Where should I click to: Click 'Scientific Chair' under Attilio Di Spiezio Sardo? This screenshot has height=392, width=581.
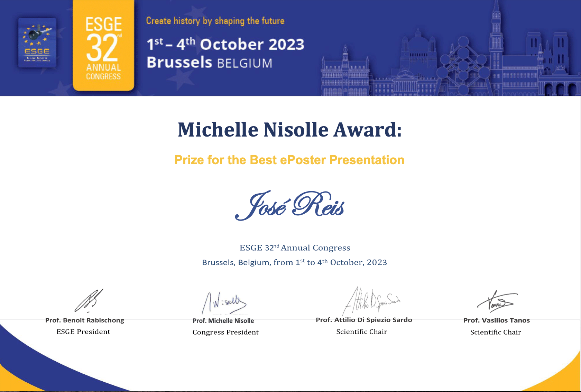tap(362, 332)
